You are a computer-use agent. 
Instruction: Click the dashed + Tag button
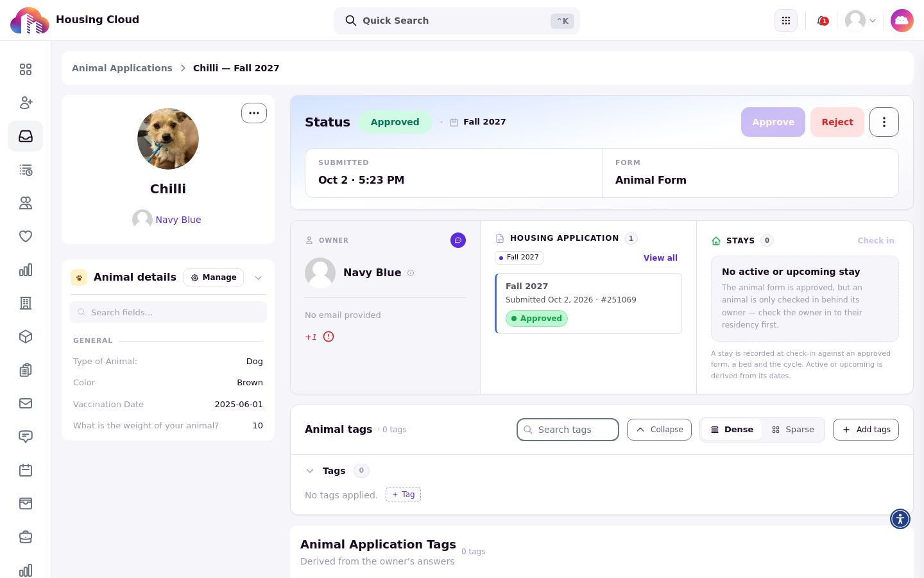coord(403,495)
